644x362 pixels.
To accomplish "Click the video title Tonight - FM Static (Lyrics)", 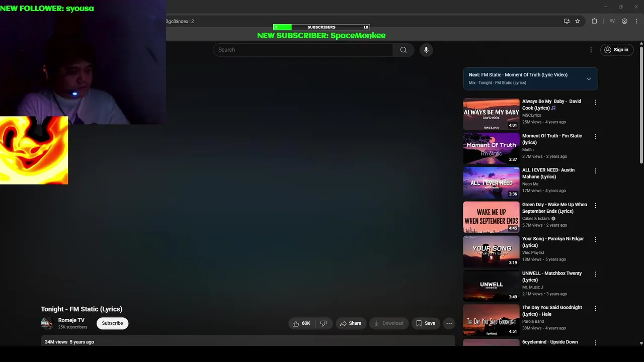I will 82,309.
